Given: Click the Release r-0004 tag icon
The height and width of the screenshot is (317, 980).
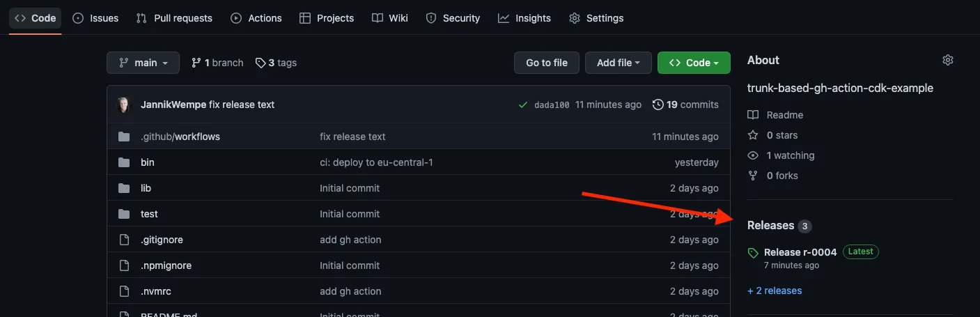Looking at the screenshot, I should tap(752, 252).
